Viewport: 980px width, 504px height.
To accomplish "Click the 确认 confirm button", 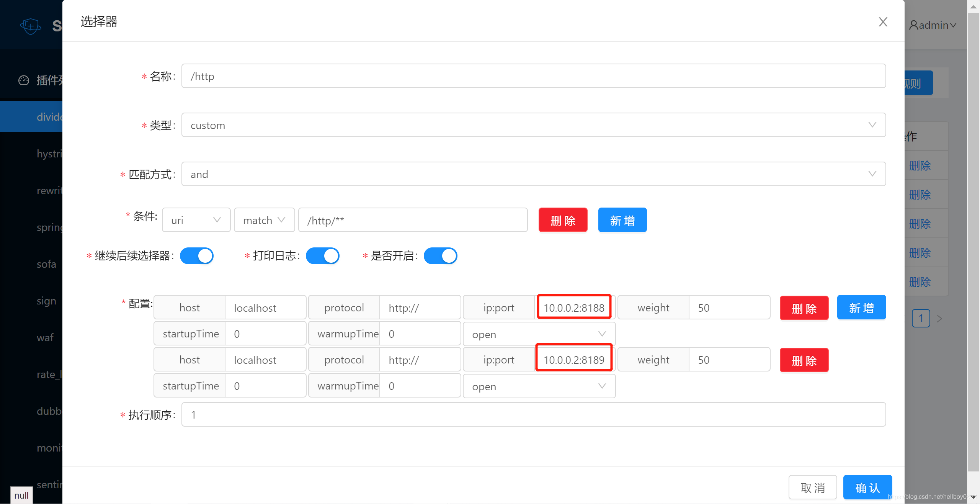I will 867,488.
